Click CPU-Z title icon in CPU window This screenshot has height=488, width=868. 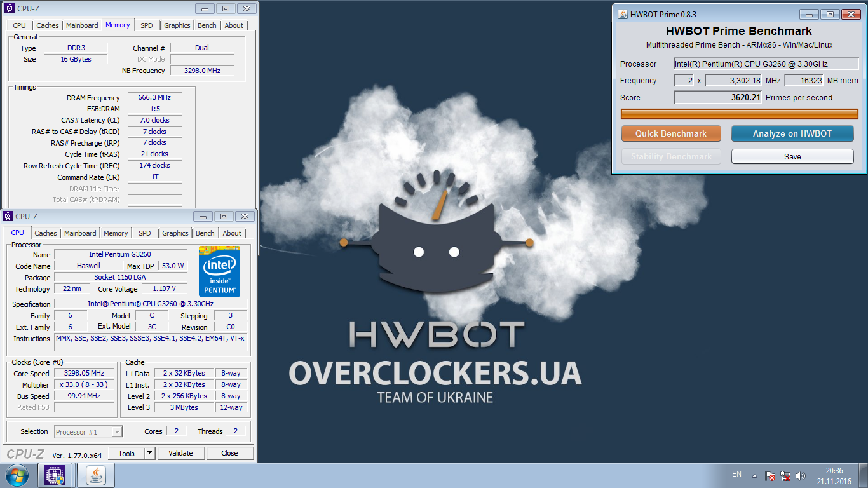pyautogui.click(x=8, y=216)
